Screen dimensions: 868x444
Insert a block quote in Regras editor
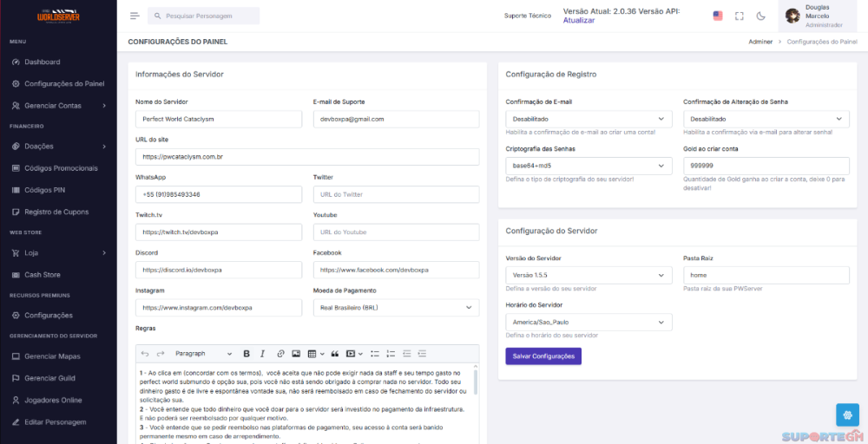(335, 354)
